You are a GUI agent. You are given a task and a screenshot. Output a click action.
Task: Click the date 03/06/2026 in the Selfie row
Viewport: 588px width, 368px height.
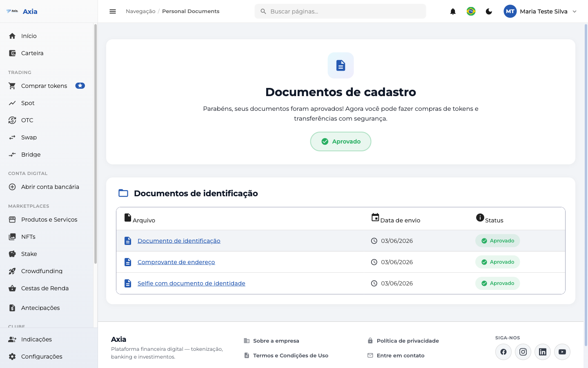[x=397, y=283]
